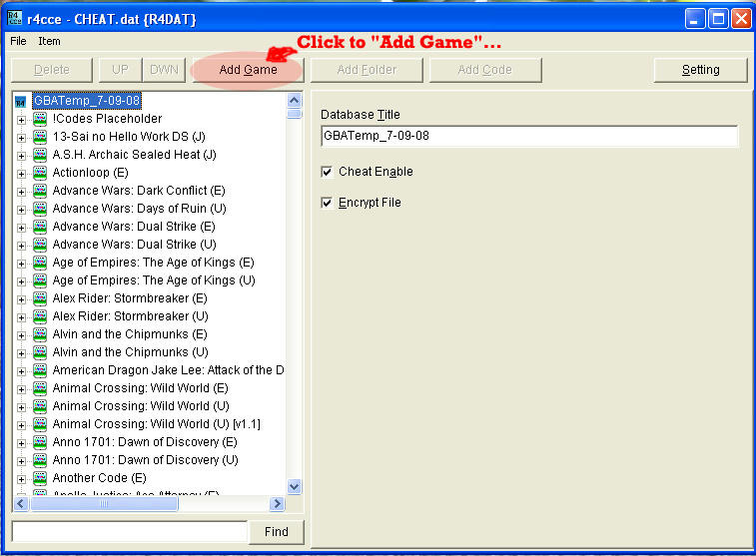Click icon beside Alex Rider: Stormbreaker (U)
The height and width of the screenshot is (556, 756).
coord(40,316)
